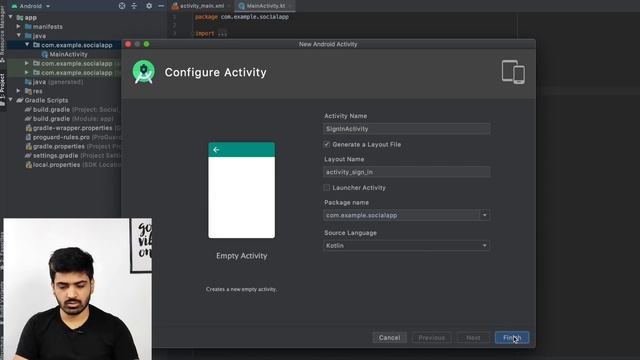Edit the Layout Name field

407,172
